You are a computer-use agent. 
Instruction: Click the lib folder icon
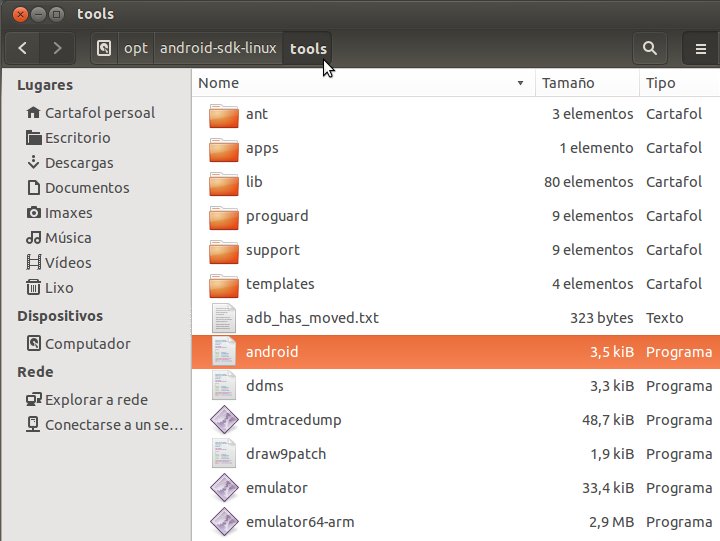(x=224, y=183)
